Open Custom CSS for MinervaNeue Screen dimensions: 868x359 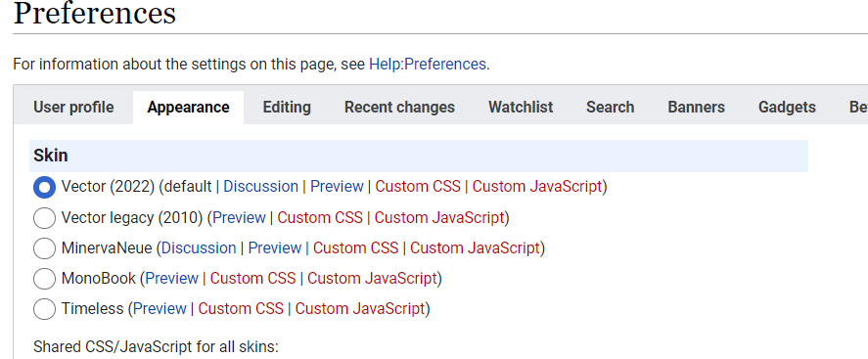point(356,248)
